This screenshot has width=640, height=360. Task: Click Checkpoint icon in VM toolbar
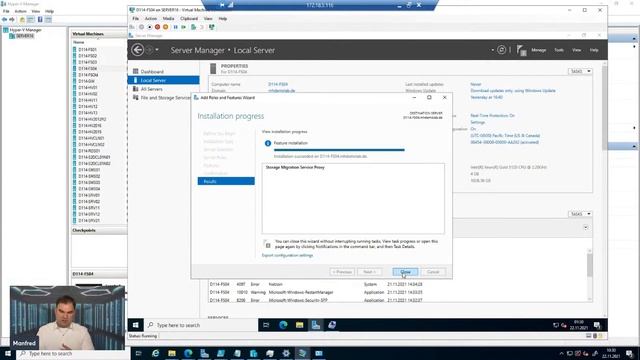pyautogui.click(x=193, y=27)
